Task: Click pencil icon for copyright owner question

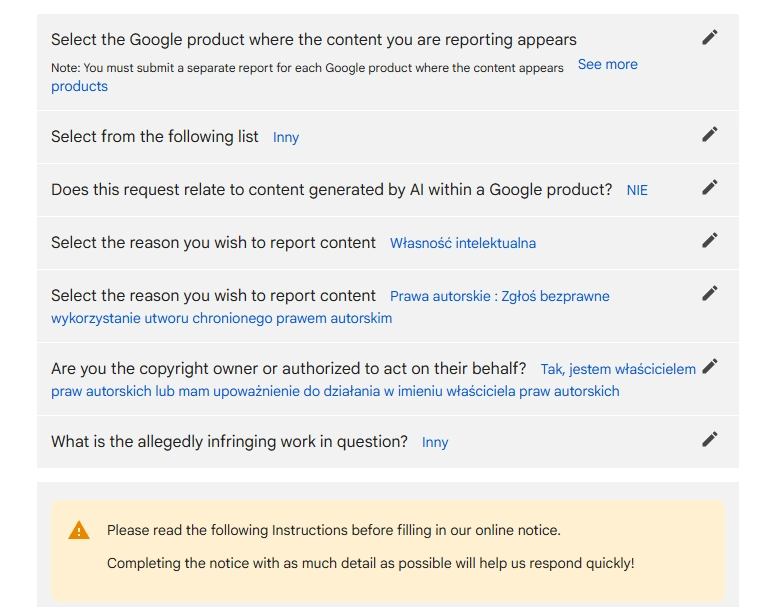Action: 710,366
